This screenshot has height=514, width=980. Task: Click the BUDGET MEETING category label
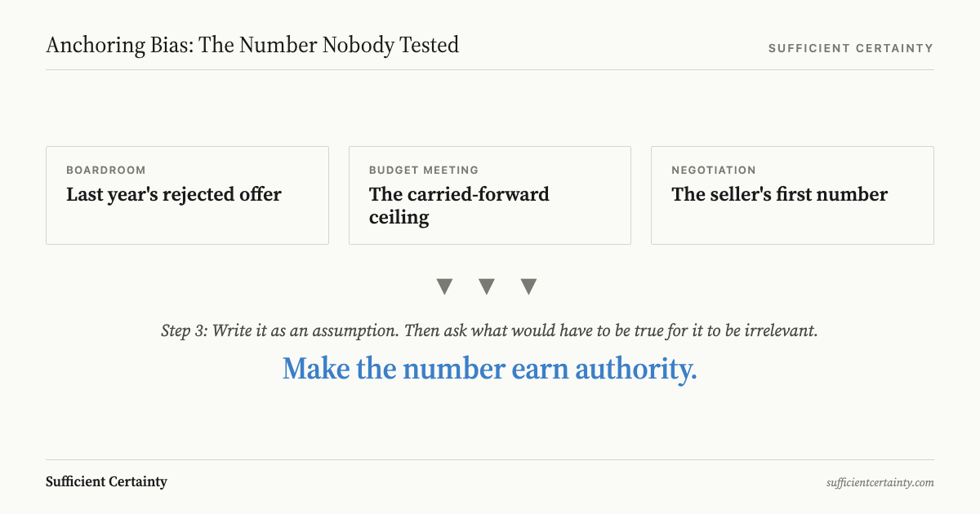(x=424, y=171)
